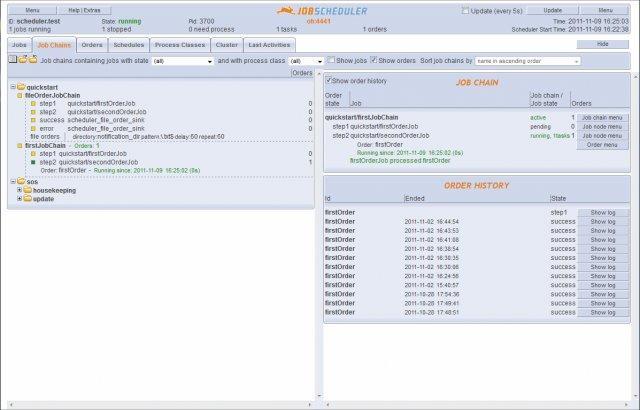Switch to Process Classes tab
This screenshot has height=410, width=640.
180,45
